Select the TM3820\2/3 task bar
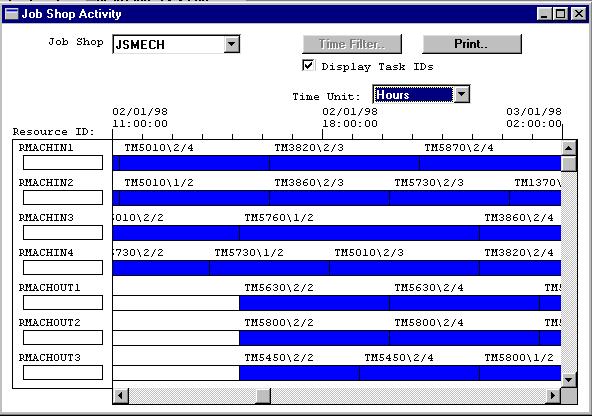 pos(344,163)
